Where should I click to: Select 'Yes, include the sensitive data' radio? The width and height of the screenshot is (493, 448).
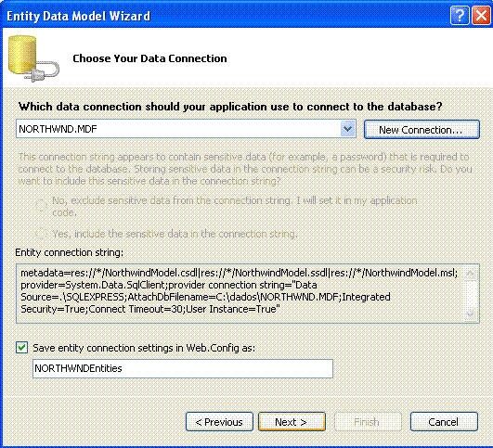click(x=41, y=234)
